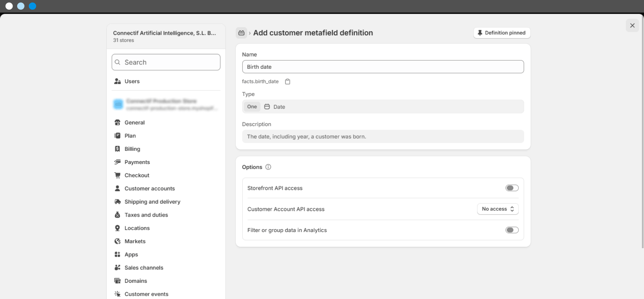Open the Type selector showing Date
Viewport: 644px width, 299px height.
pos(383,107)
